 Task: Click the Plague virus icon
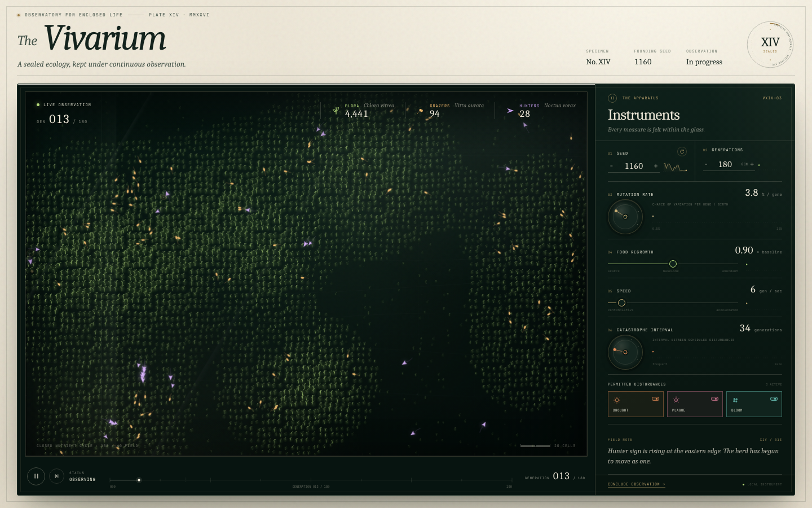[x=676, y=400]
